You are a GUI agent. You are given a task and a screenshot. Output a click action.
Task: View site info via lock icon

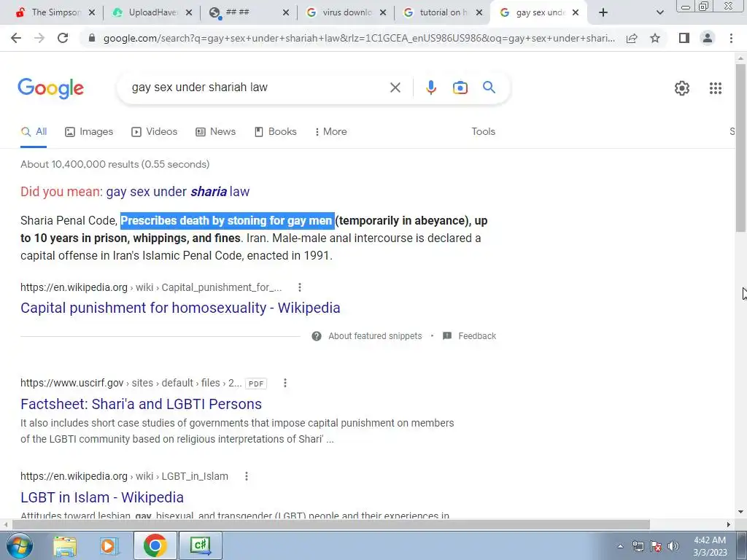[x=92, y=38]
